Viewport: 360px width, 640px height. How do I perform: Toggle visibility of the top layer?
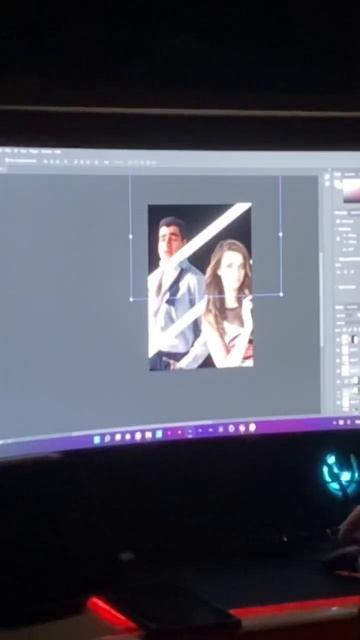(x=338, y=339)
